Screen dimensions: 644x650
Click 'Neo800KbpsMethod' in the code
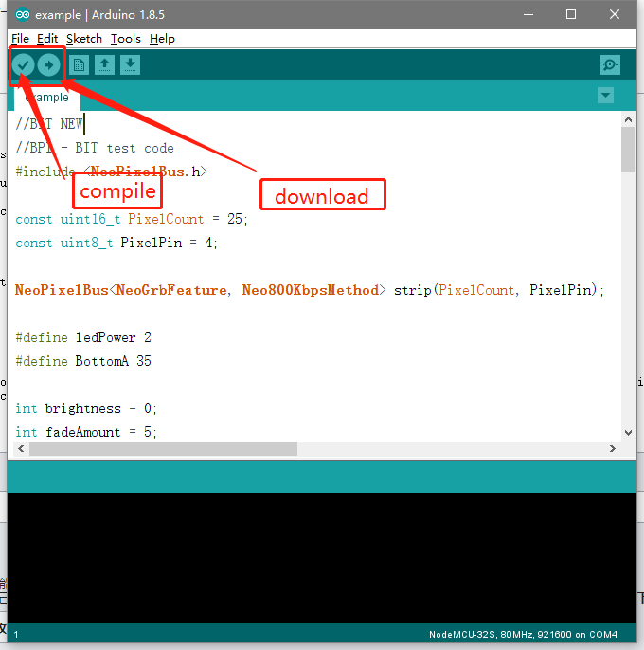311,290
